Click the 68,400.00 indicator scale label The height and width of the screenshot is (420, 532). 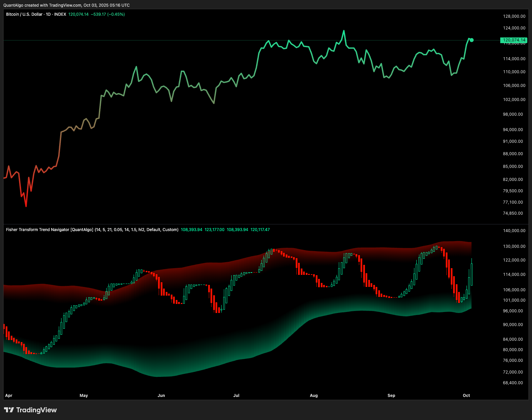click(x=513, y=383)
